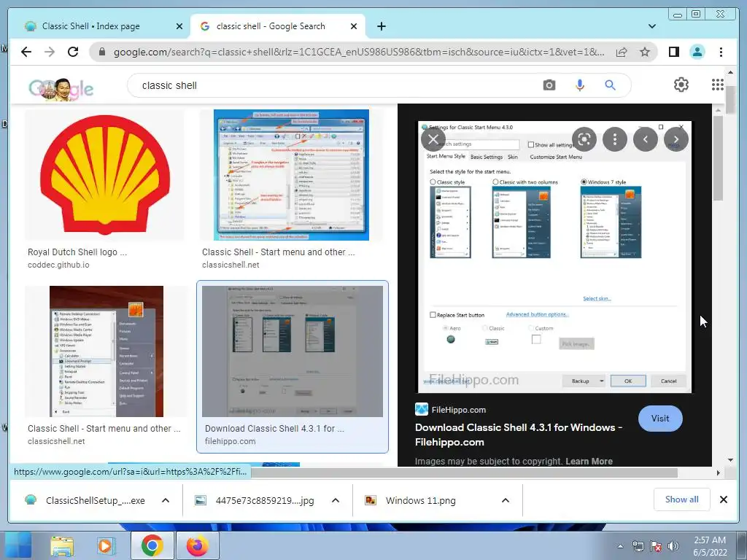The width and height of the screenshot is (747, 560).
Task: Open Chrome profile avatar
Action: (x=697, y=52)
